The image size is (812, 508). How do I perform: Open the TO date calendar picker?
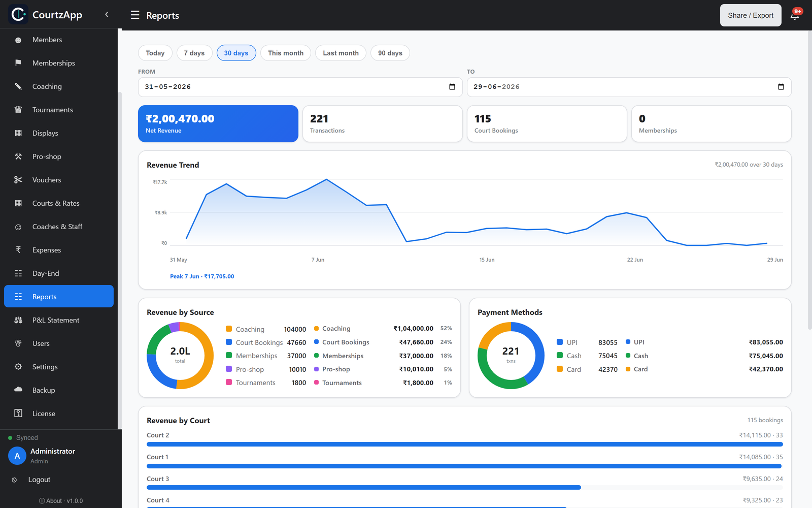click(781, 87)
